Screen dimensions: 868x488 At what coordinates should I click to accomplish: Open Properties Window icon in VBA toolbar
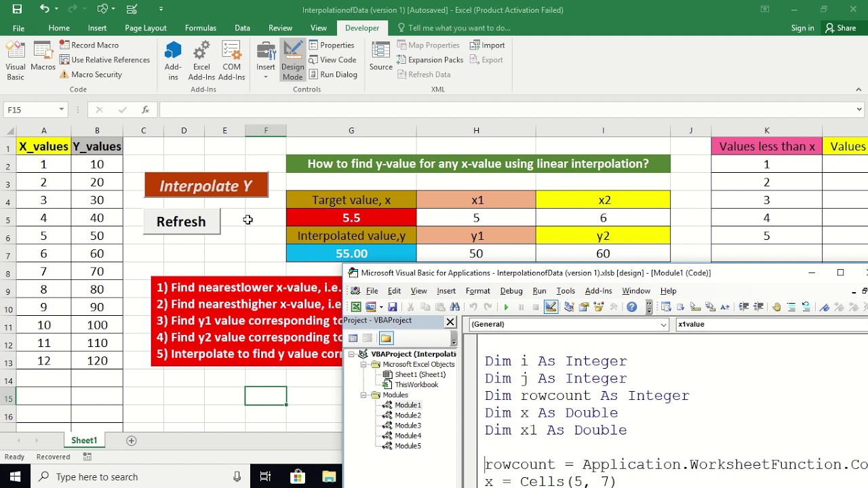point(584,307)
